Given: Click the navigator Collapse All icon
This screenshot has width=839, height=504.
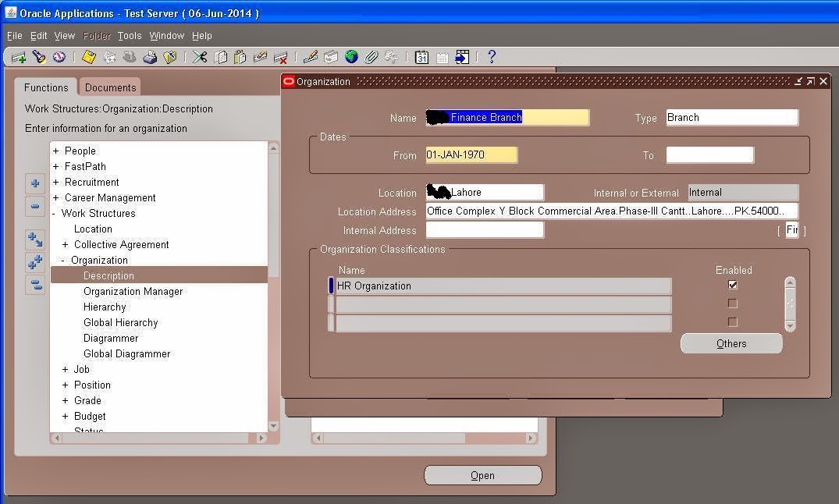Looking at the screenshot, I should point(35,285).
